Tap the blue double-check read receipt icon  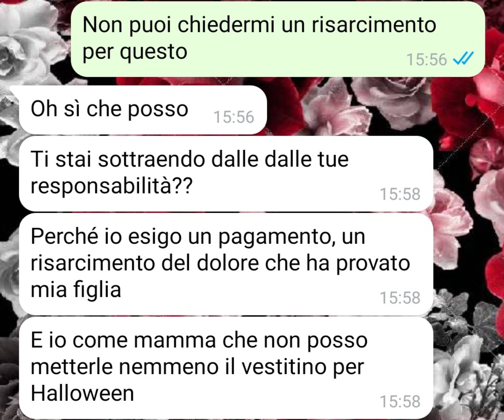point(463,58)
